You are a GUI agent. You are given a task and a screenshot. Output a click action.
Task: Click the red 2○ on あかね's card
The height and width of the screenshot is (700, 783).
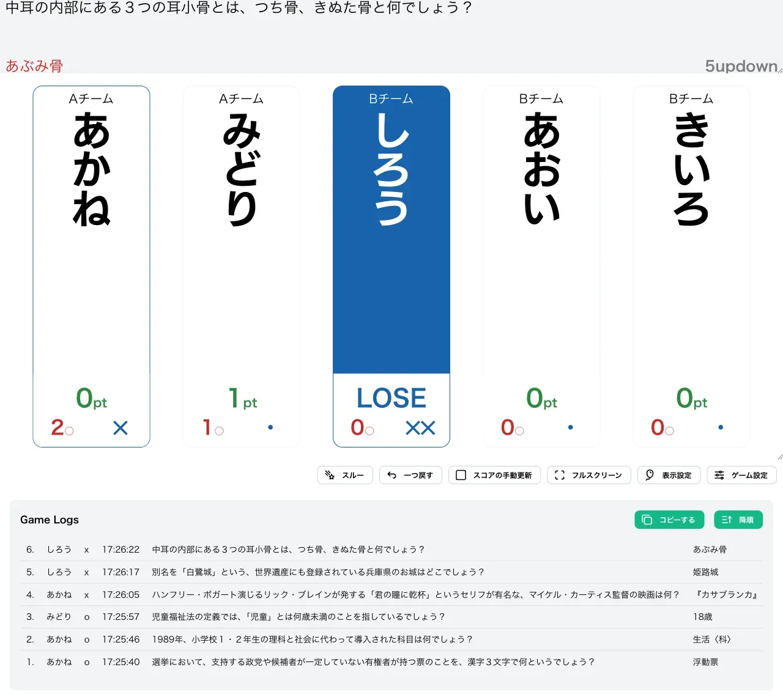[62, 427]
